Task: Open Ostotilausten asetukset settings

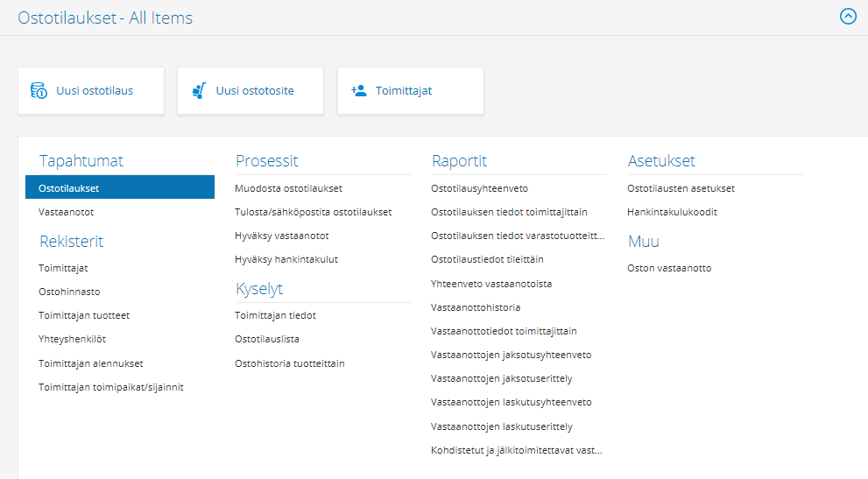Action: [681, 188]
